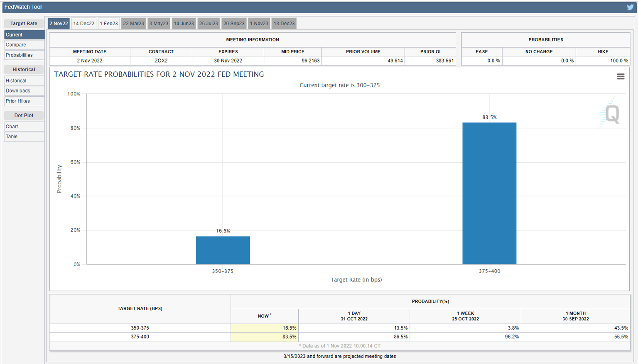The width and height of the screenshot is (638, 364).
Task: Select the 14 Dec22 meeting tab
Action: pos(84,24)
